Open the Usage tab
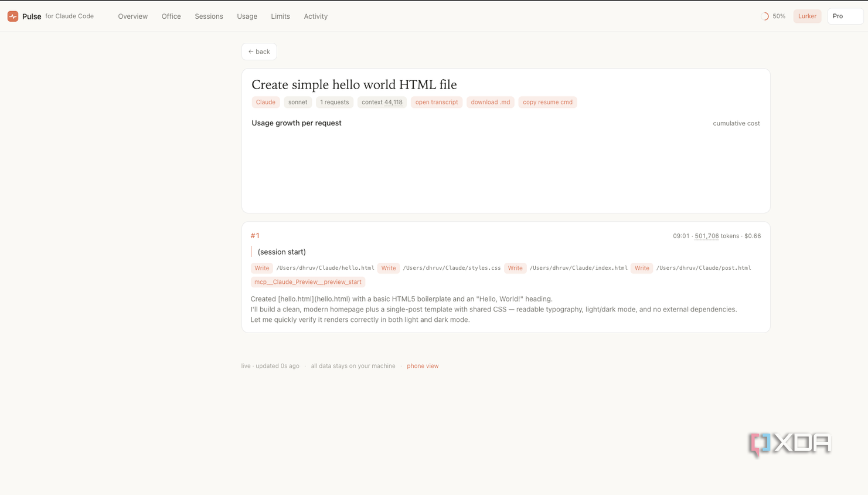This screenshot has height=495, width=868. pyautogui.click(x=247, y=16)
